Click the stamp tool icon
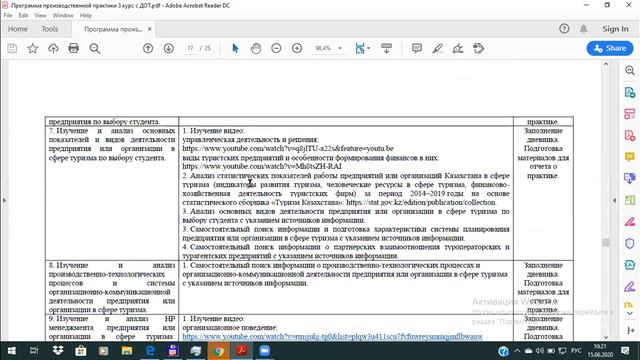This screenshot has width=640, height=360. pos(478,49)
